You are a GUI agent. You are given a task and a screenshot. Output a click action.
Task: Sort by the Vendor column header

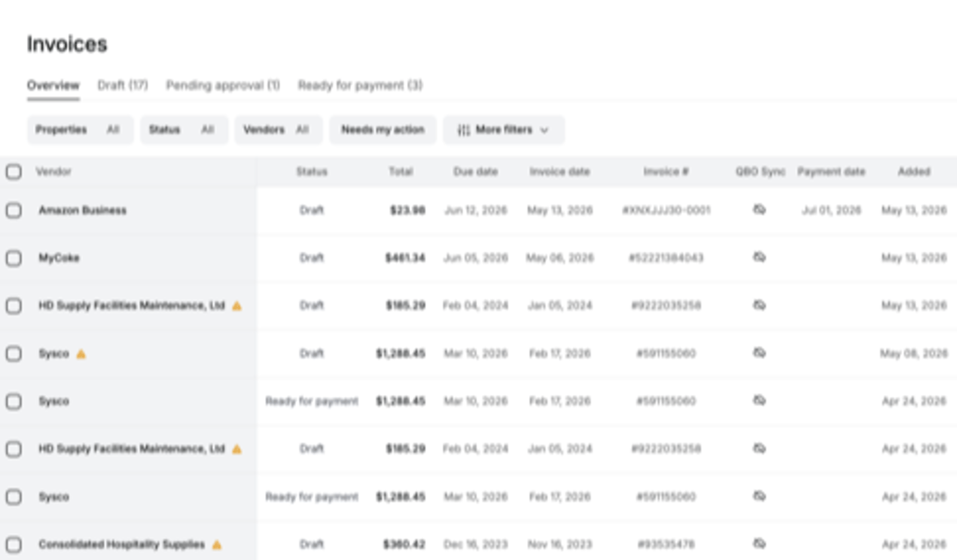(53, 172)
